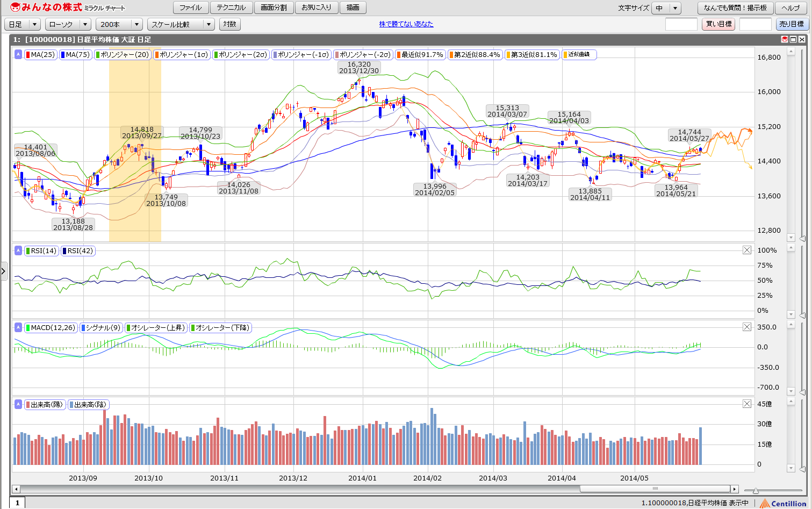Screen dimensions: 812x509
Task: Click the zoom slider handle at bottom right
Action: pos(756,490)
